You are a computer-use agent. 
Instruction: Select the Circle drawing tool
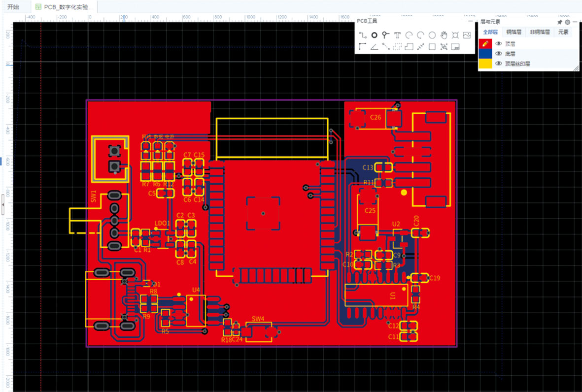click(432, 35)
